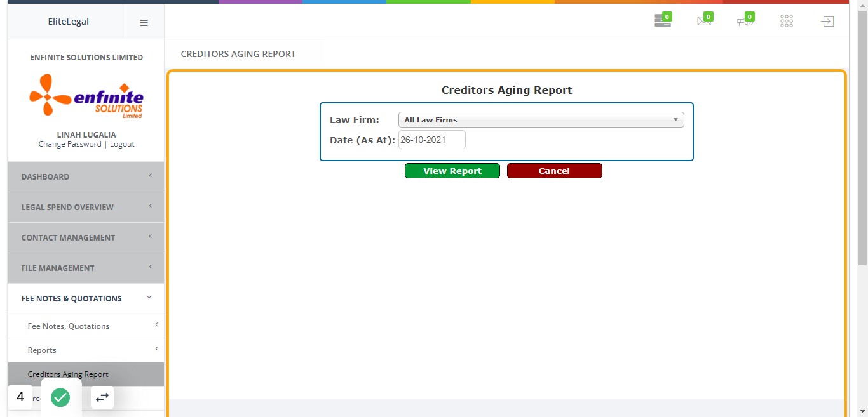This screenshot has height=417, width=868.
Task: Click the ENFINITE SOLUTIONS LIMITED heading
Action: point(86,57)
